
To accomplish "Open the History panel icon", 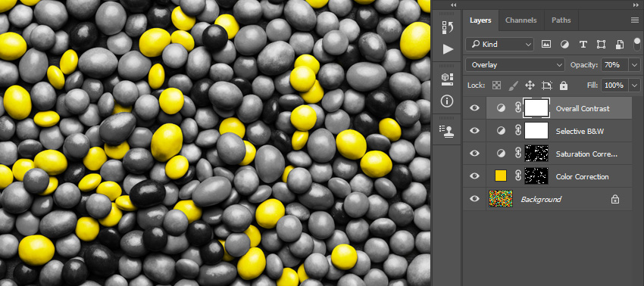I will click(x=448, y=28).
